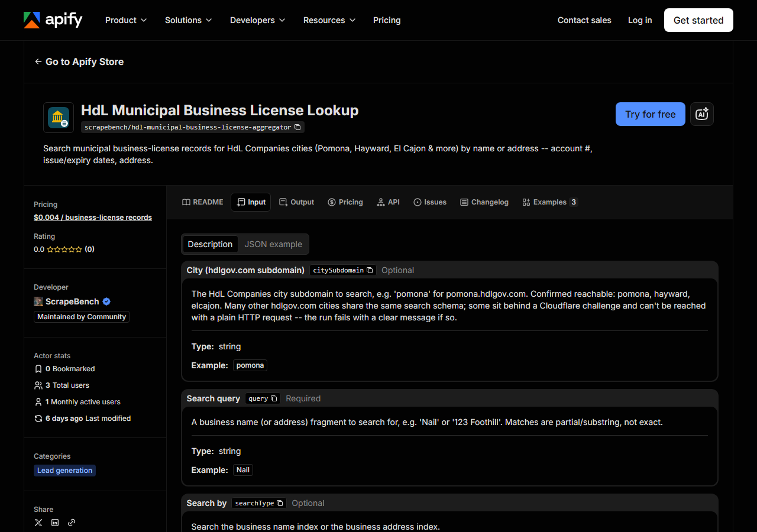
Task: Click the HdL Municipal Business License Lookup title
Action: coord(220,111)
